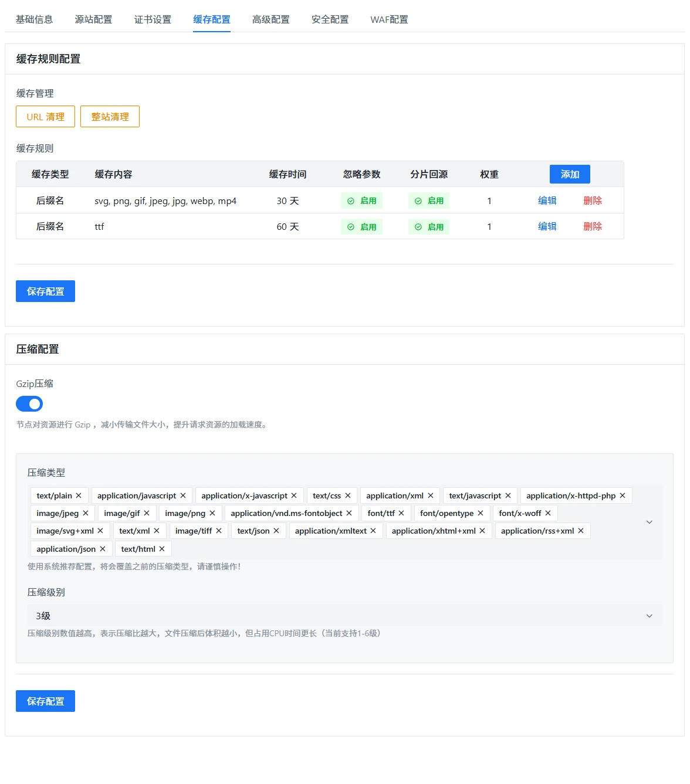Switch to the 高级配置 tab
The width and height of the screenshot is (690, 784).
tap(270, 19)
